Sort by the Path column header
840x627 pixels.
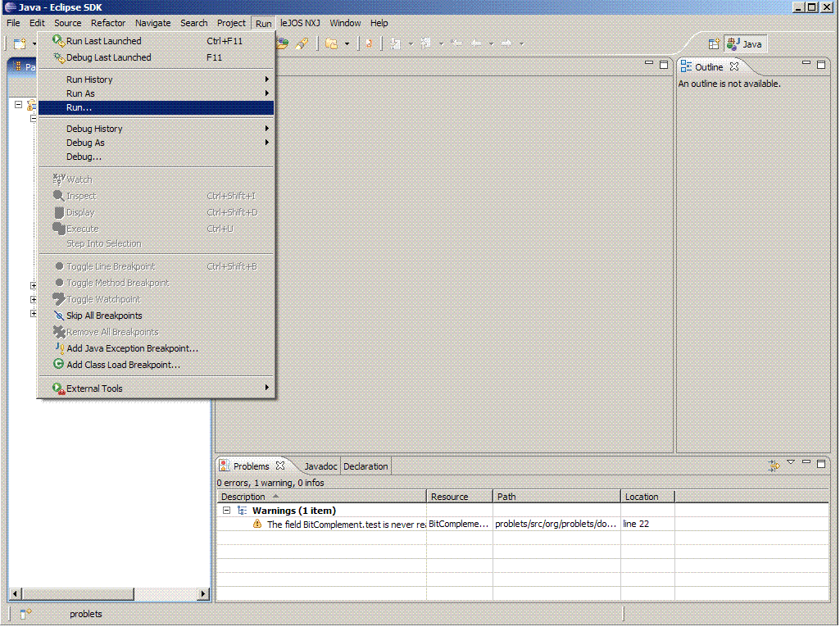click(556, 497)
